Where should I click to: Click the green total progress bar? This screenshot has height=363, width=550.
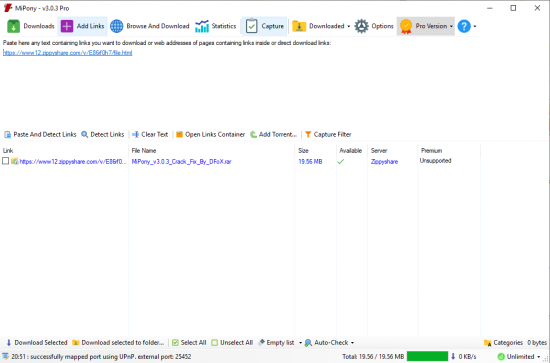(x=427, y=356)
